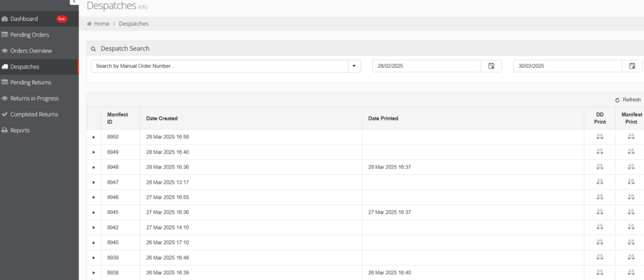644x280 pixels.
Task: Expand manifest 8950 row details
Action: click(94, 137)
